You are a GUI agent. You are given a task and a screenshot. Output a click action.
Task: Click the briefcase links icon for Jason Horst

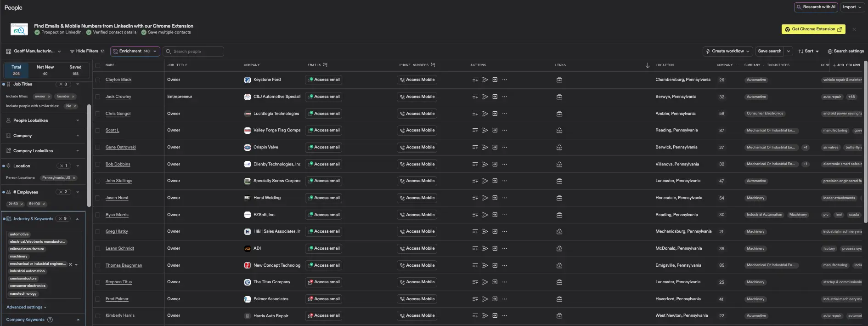pos(559,198)
